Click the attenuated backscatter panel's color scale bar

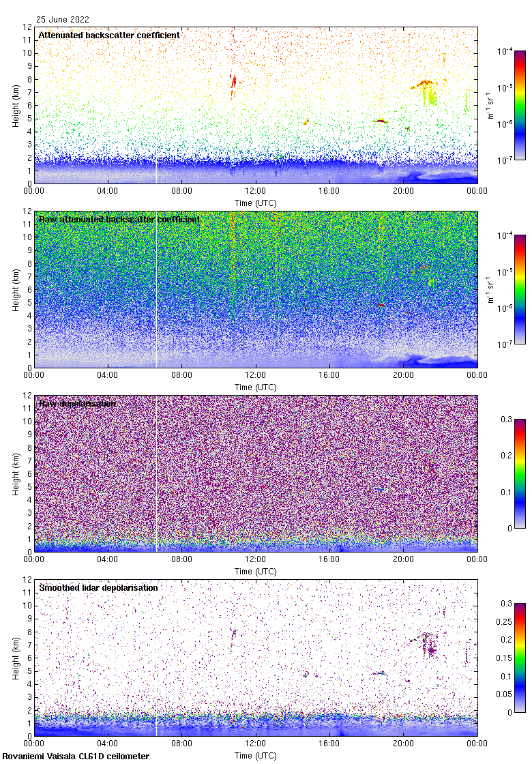pos(520,105)
